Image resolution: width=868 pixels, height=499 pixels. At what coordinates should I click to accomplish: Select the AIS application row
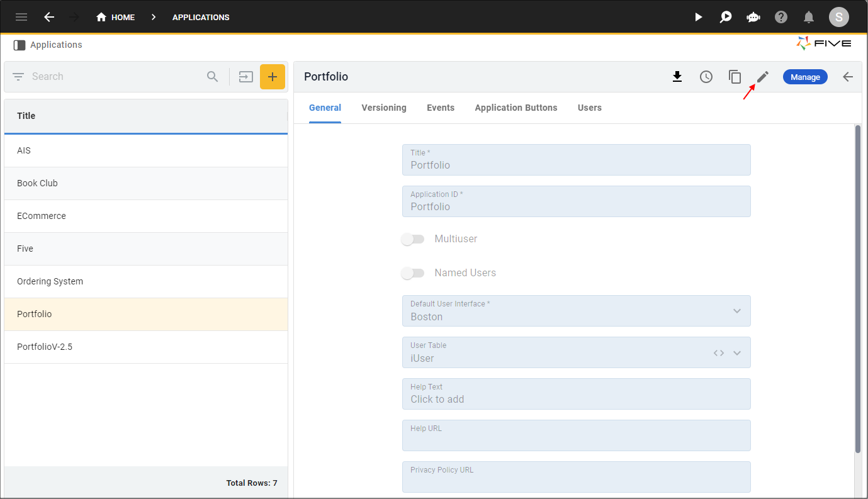click(x=146, y=151)
